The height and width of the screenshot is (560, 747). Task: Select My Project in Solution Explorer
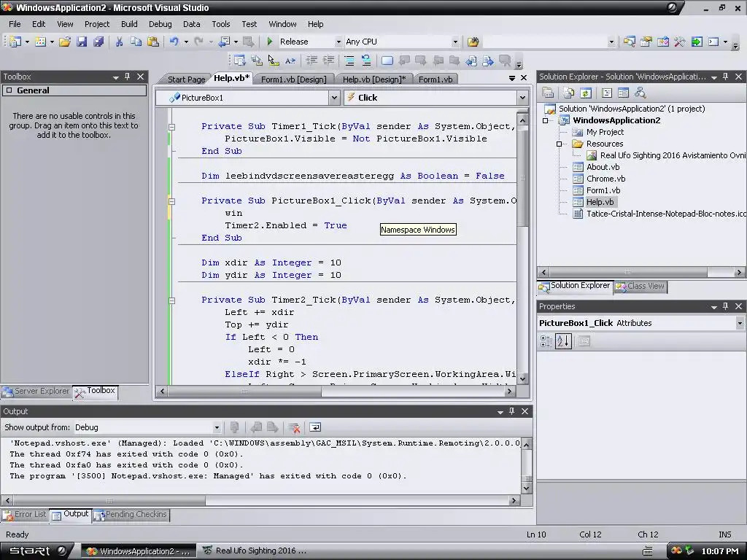[605, 132]
